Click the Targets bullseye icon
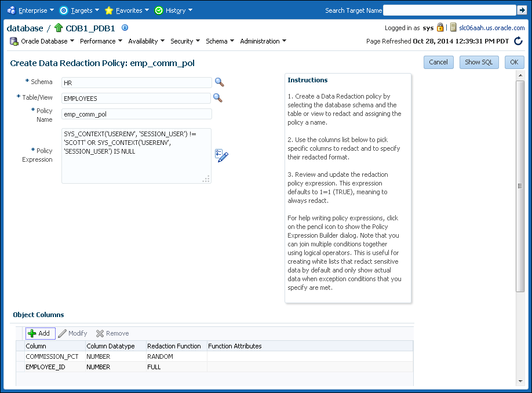Image resolution: width=532 pixels, height=393 pixels. coord(63,10)
